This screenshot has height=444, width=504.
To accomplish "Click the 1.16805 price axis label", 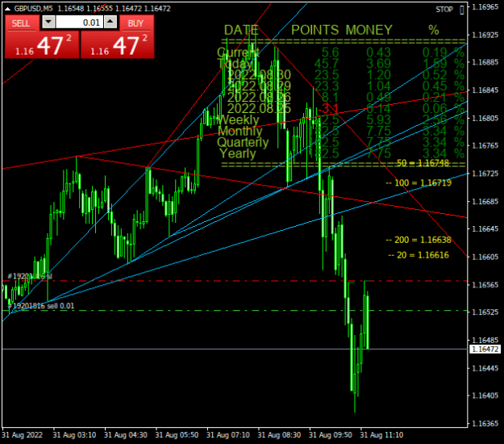I will pyautogui.click(x=485, y=118).
